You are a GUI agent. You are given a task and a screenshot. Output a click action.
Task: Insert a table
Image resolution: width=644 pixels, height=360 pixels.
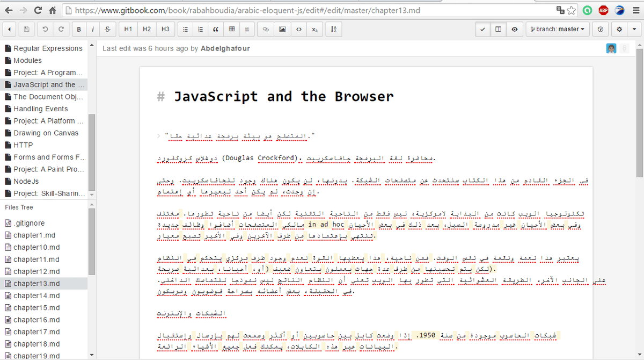232,29
